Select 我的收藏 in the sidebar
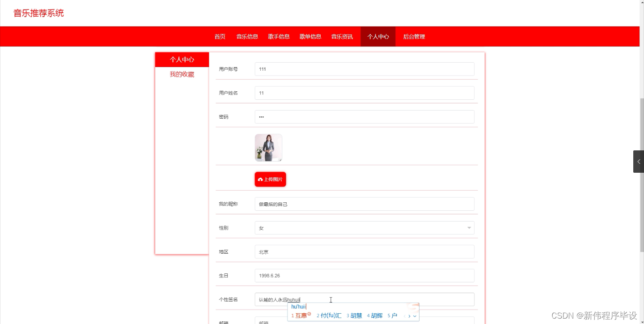Image resolution: width=644 pixels, height=324 pixels. pyautogui.click(x=182, y=74)
